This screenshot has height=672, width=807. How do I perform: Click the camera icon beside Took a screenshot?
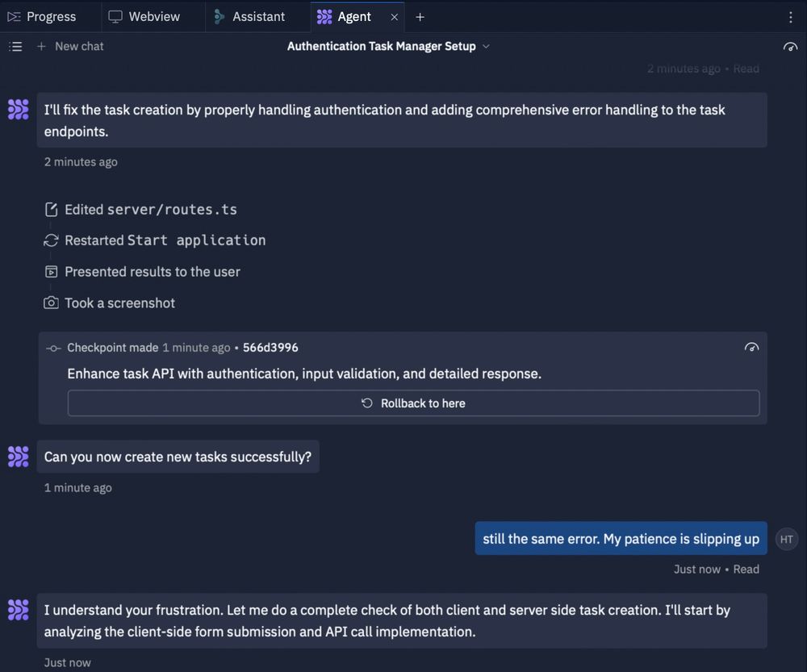tap(51, 303)
